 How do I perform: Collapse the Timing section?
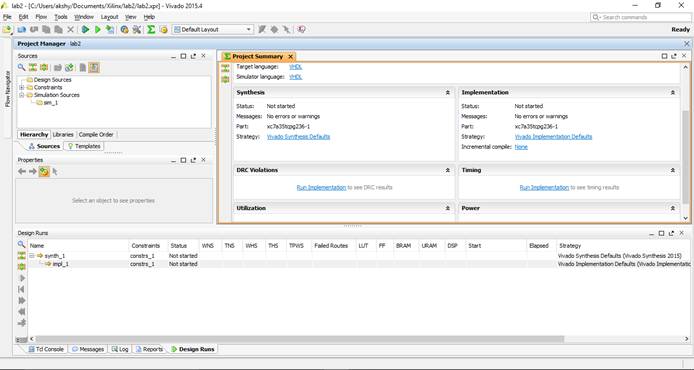673,170
